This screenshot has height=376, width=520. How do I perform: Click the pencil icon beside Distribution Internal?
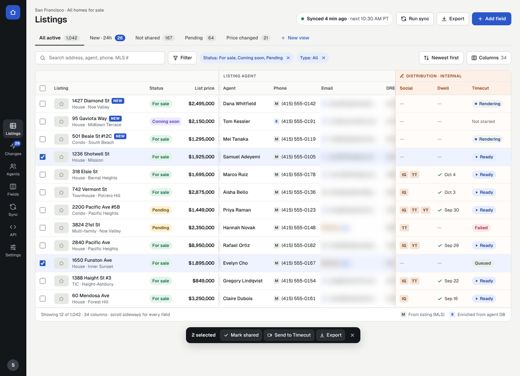(402, 76)
